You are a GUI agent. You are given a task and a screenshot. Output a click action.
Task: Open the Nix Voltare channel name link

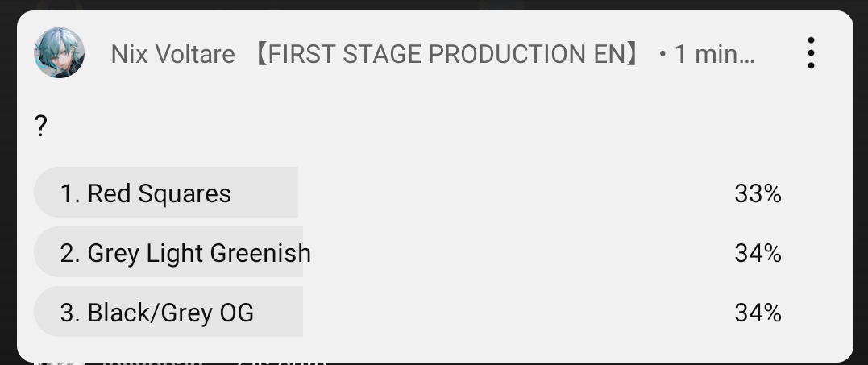pos(172,54)
